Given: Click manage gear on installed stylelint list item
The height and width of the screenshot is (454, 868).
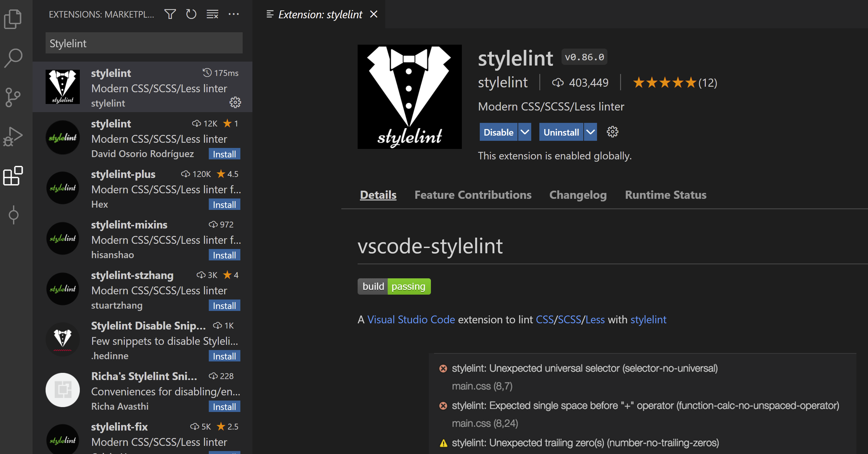Looking at the screenshot, I should coord(235,102).
